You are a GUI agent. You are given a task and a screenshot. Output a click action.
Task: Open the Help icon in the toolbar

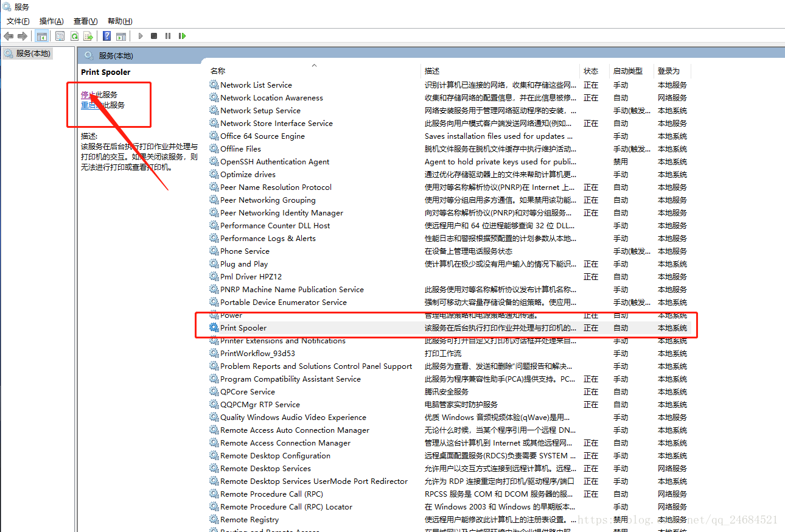tap(106, 36)
